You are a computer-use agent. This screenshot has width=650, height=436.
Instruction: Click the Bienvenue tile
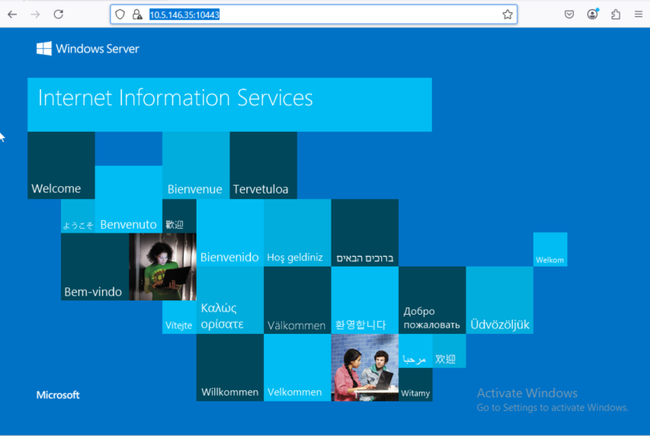tap(196, 165)
